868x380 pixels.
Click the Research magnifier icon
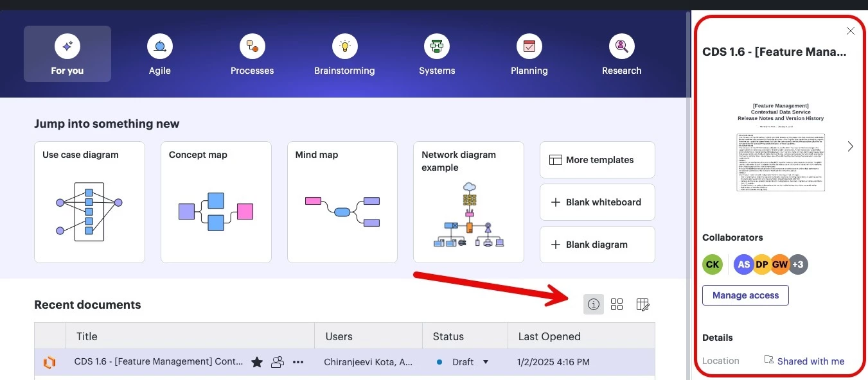point(622,46)
